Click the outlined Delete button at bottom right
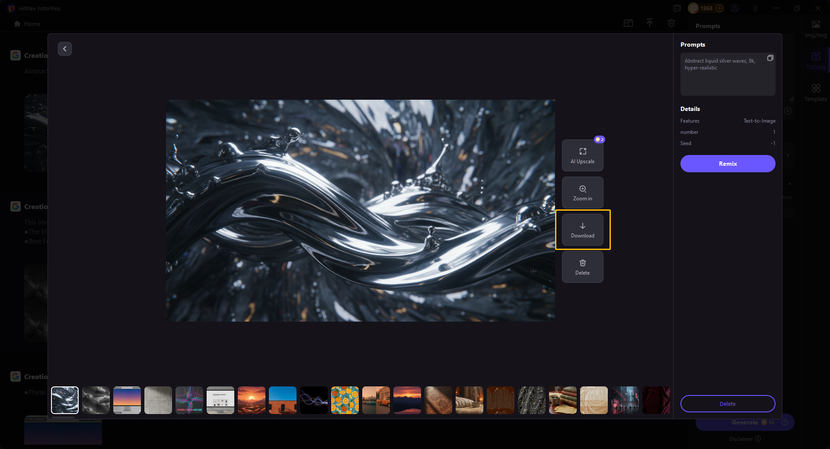 727,403
